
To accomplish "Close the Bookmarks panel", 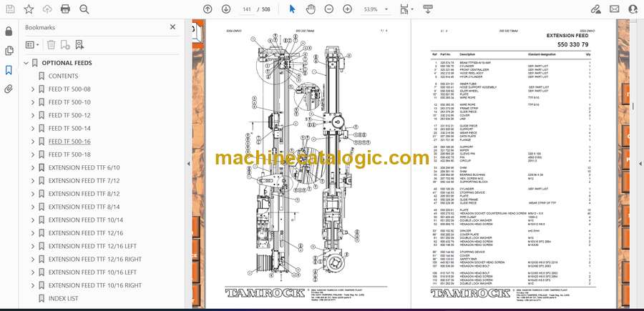I will 172,27.
